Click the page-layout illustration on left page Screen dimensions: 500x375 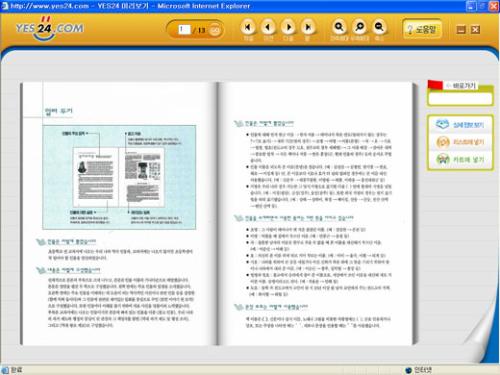119,177
